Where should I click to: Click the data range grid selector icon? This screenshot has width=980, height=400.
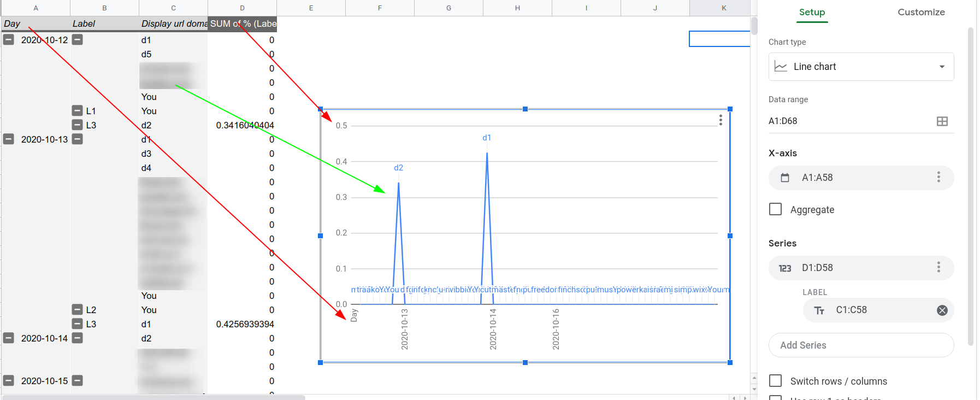(x=942, y=121)
